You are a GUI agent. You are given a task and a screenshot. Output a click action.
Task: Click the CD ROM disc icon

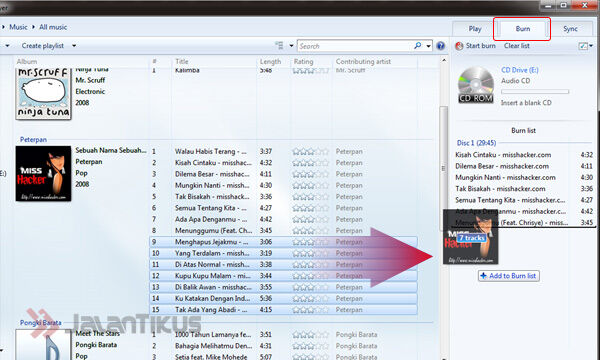click(x=476, y=85)
